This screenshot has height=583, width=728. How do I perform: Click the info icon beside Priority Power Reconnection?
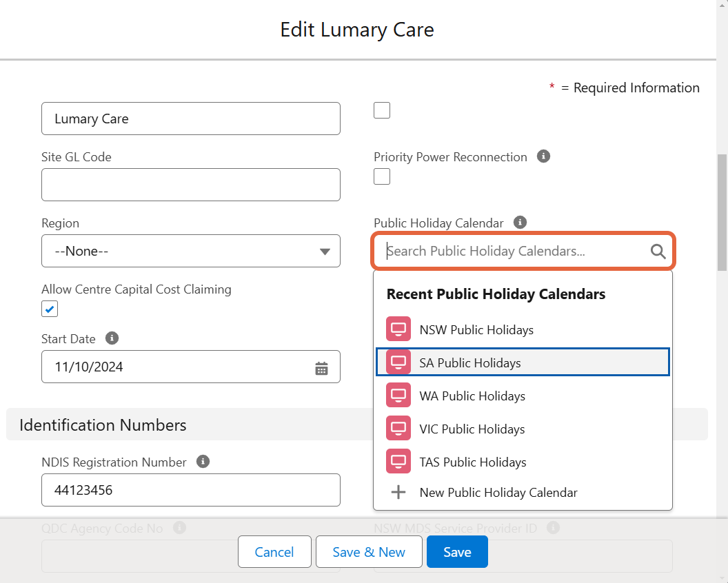(543, 156)
